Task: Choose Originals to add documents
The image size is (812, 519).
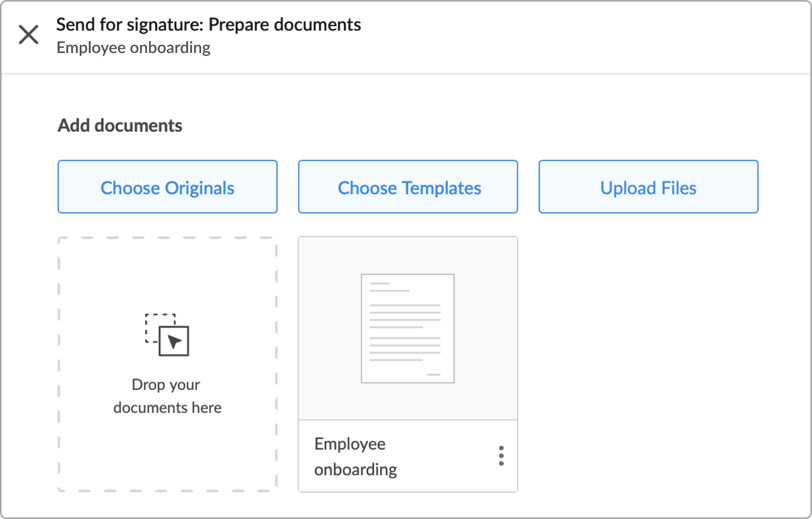Action: coord(168,187)
